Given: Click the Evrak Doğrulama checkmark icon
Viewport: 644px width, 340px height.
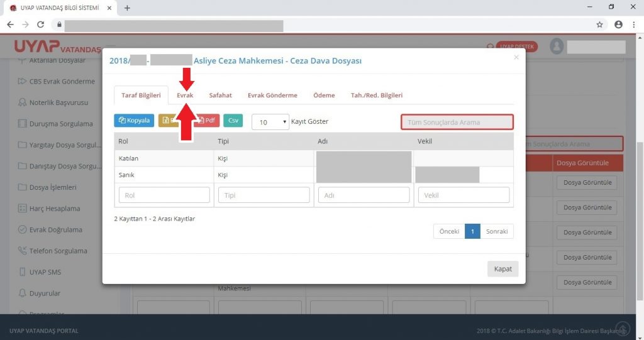Looking at the screenshot, I should [23, 229].
